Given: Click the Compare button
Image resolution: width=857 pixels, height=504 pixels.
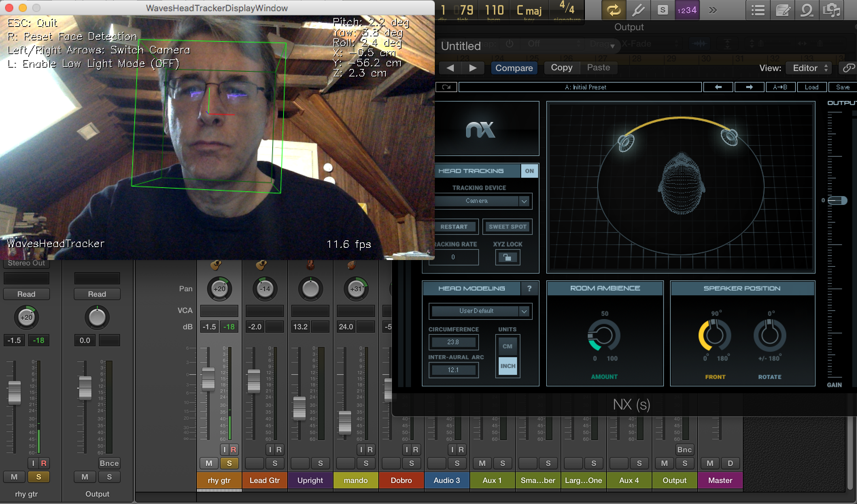Looking at the screenshot, I should [514, 68].
